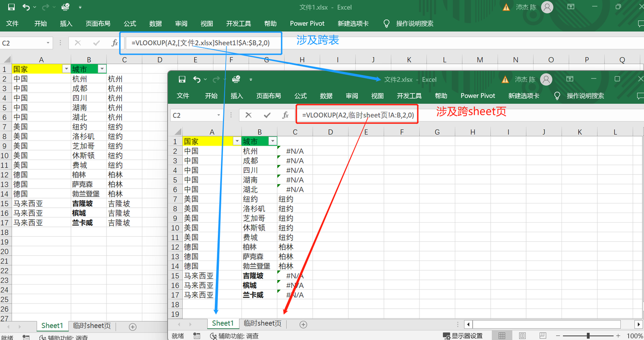This screenshot has height=340, width=644.
Task: Click the print preview icon in 文件2.xlsx toolbar
Action: (235, 80)
